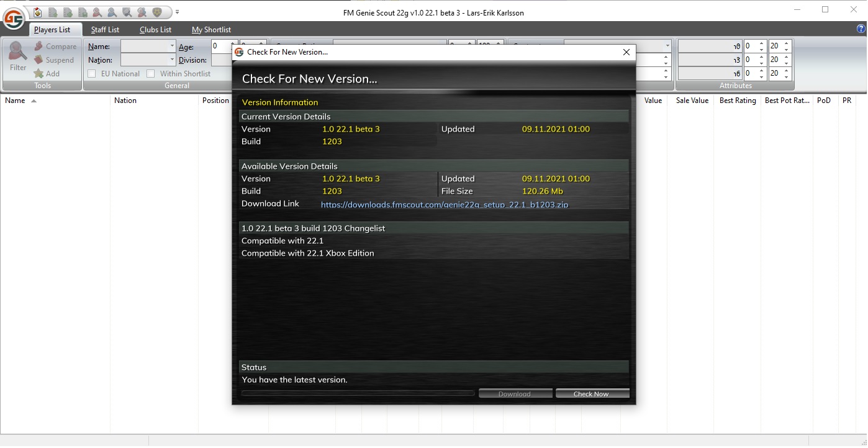Click the first quick access toolbar icon

(38, 12)
